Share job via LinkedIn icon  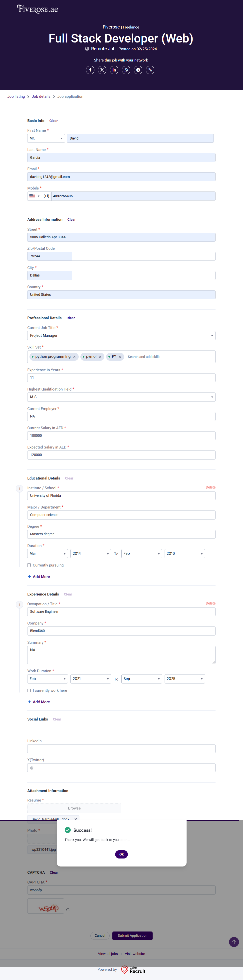point(114,70)
